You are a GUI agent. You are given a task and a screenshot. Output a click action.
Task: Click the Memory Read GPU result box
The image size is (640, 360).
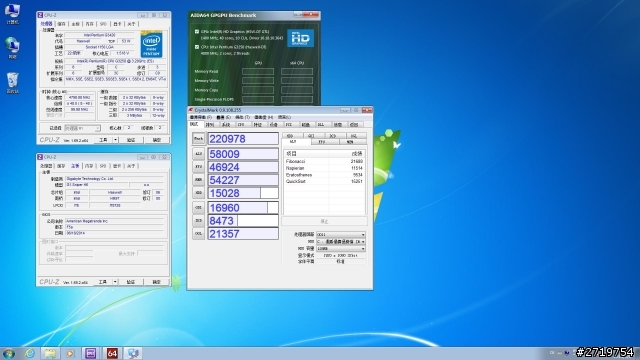[258, 71]
